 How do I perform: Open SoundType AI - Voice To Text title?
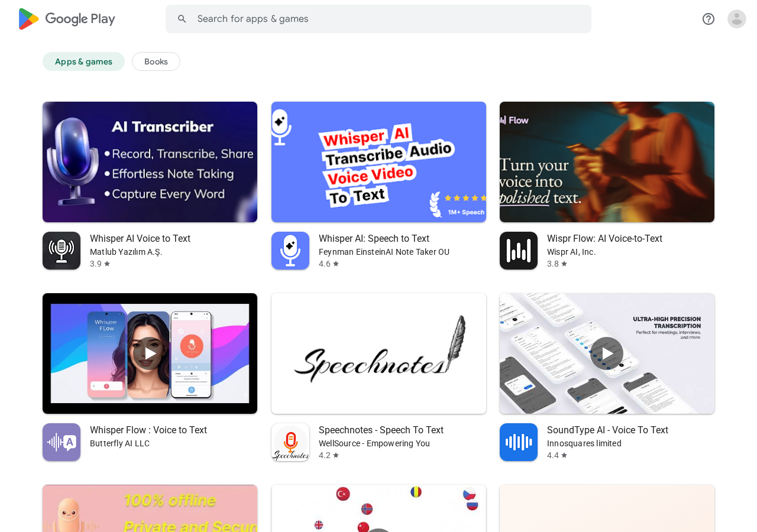[x=607, y=430]
